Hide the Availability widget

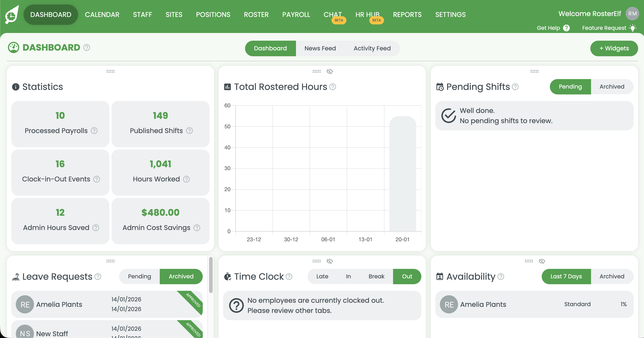click(x=542, y=261)
